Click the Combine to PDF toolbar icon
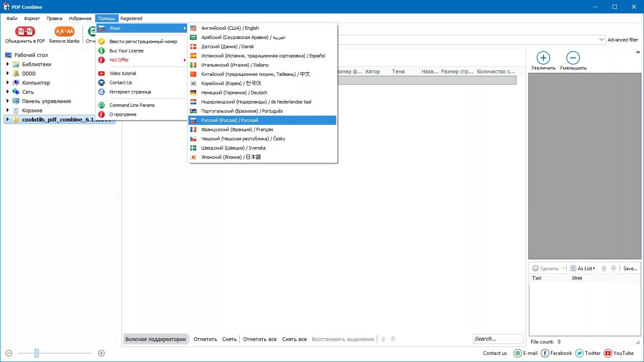 pyautogui.click(x=25, y=31)
